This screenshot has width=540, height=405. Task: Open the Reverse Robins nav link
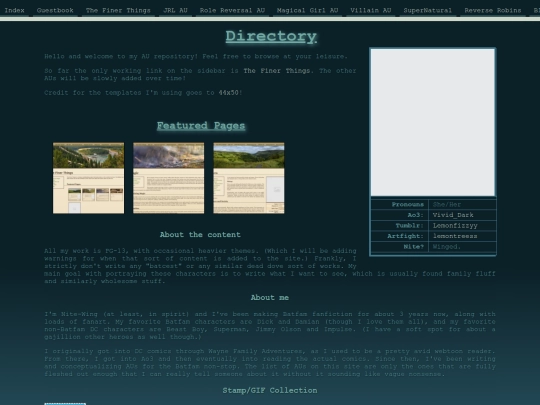[x=493, y=10]
